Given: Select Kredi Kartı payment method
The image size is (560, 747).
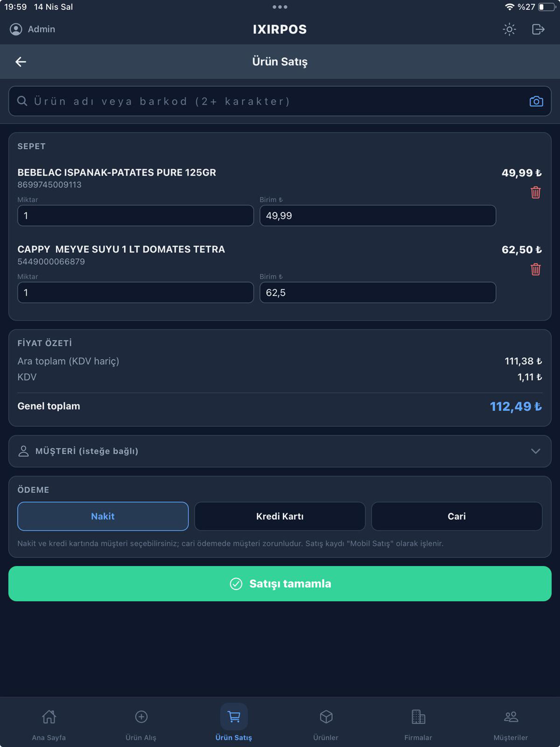Looking at the screenshot, I should (x=280, y=516).
